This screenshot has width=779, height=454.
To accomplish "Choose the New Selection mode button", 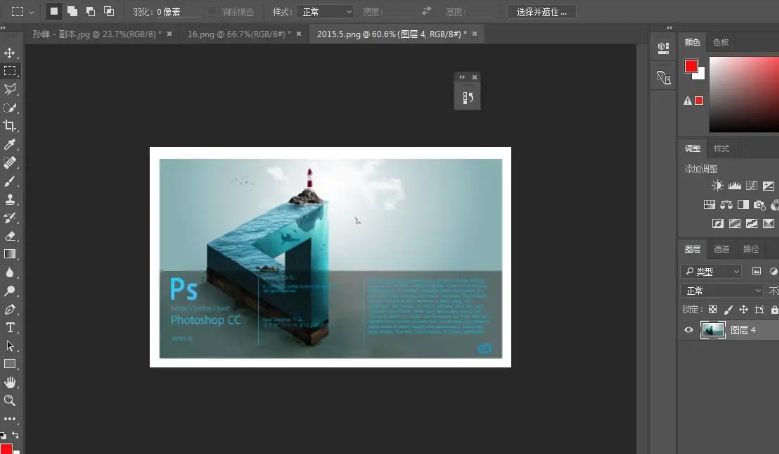I will (x=55, y=11).
